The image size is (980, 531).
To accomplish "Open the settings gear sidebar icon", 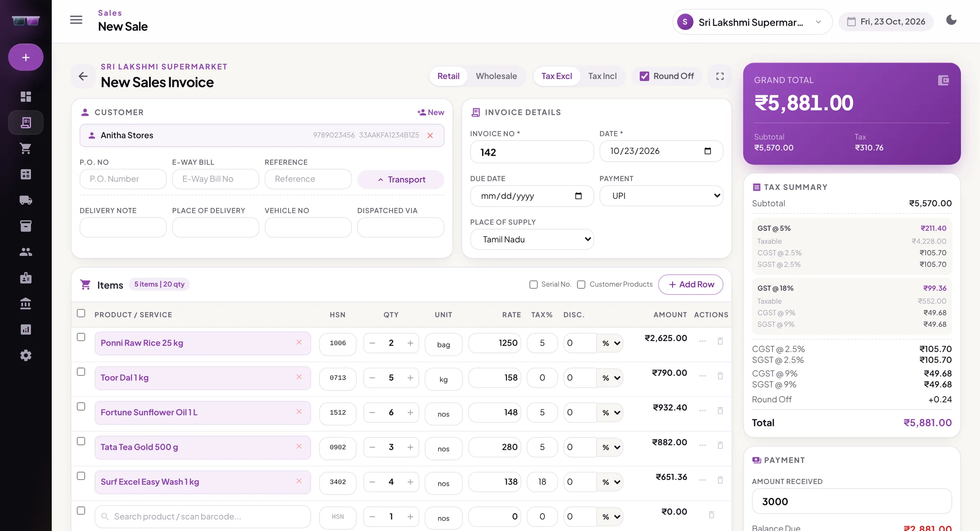I will point(26,355).
